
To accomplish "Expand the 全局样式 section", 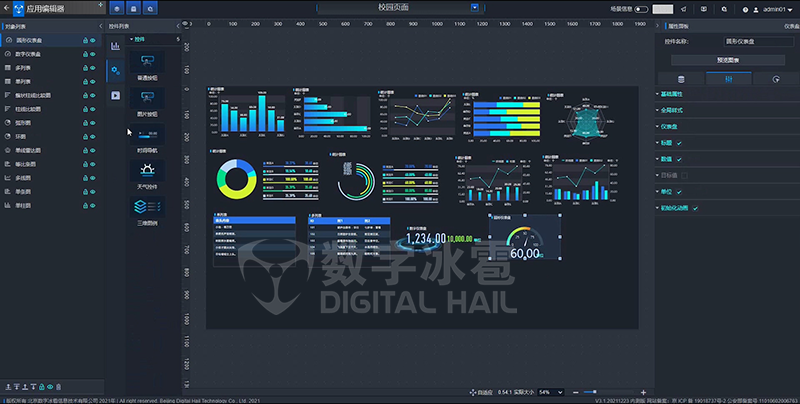I will [x=671, y=110].
